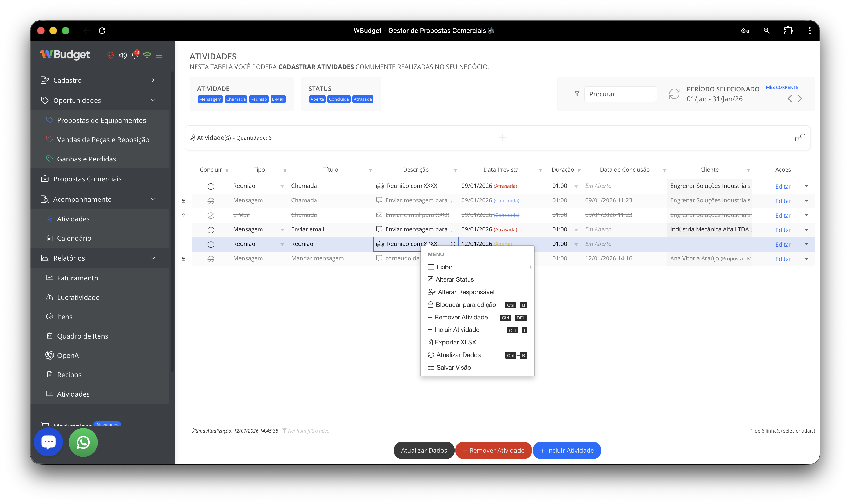Viewport: 850px width, 504px height.
Task: Click the Procurar search field
Action: [x=620, y=94]
